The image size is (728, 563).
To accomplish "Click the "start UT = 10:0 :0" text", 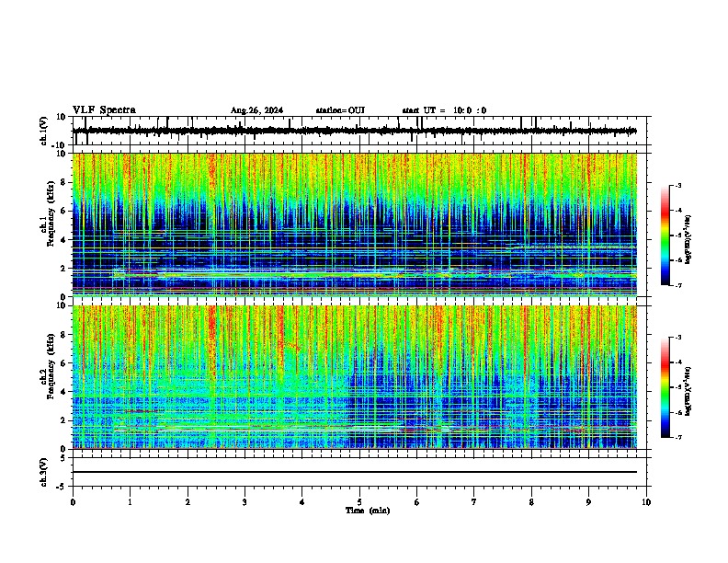I will pos(444,110).
